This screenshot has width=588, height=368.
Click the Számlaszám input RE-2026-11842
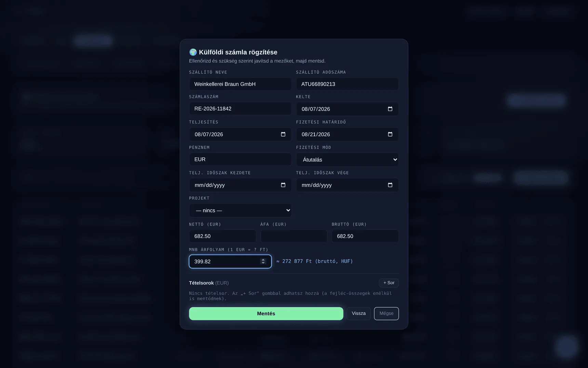coord(240,109)
